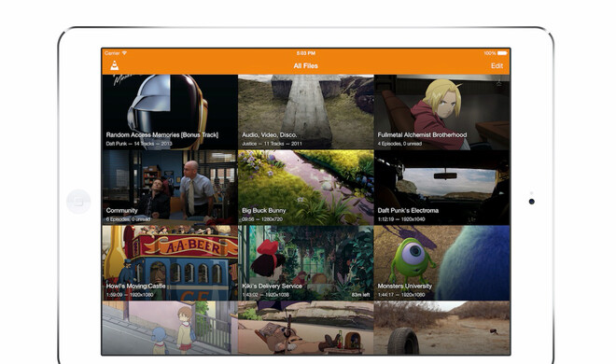Click the Carrier label in status bar
Viewport: 616px width, 364px height.
tap(112, 53)
